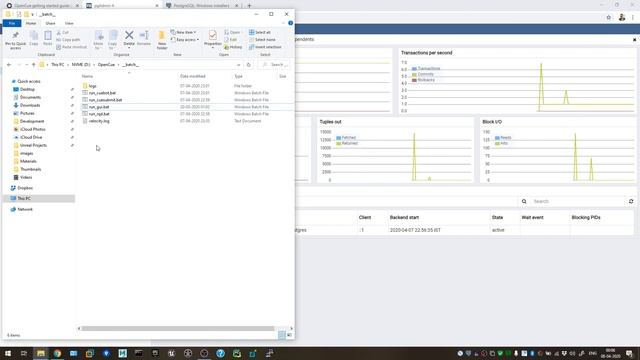
Task: Collapse the Explorer ribbon with the chevron
Action: (x=284, y=23)
